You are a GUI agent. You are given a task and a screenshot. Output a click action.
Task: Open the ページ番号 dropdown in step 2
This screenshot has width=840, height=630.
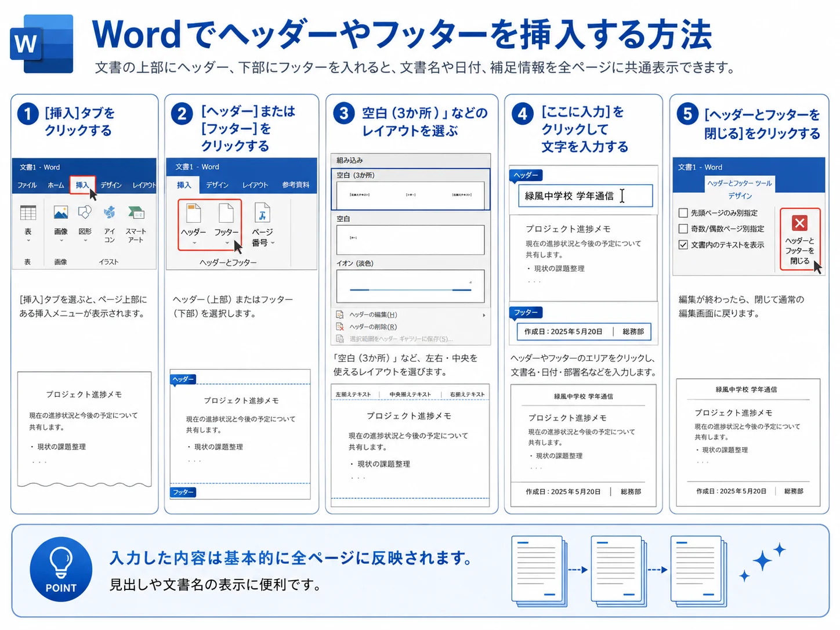pos(263,225)
